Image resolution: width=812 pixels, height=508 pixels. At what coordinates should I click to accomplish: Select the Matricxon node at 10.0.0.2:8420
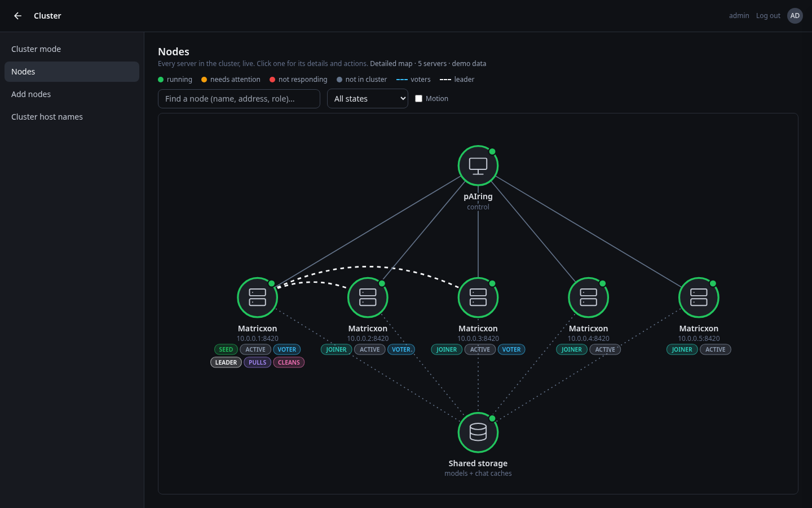(368, 297)
